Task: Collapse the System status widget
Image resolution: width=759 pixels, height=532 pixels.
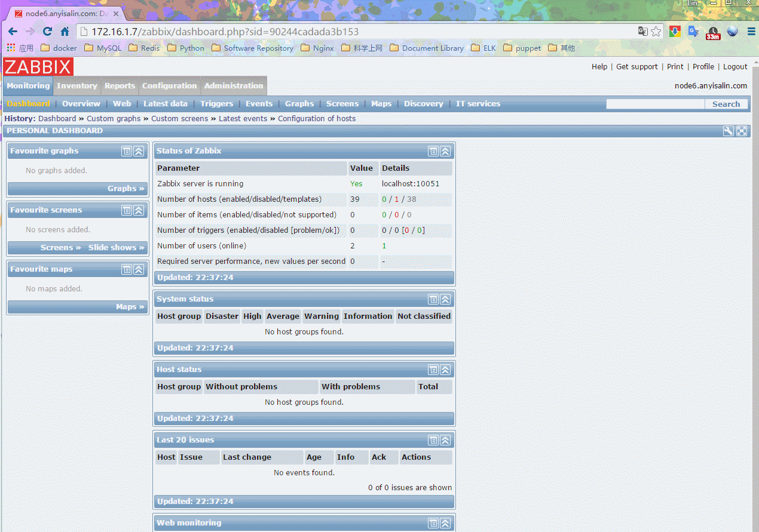Action: (x=445, y=299)
